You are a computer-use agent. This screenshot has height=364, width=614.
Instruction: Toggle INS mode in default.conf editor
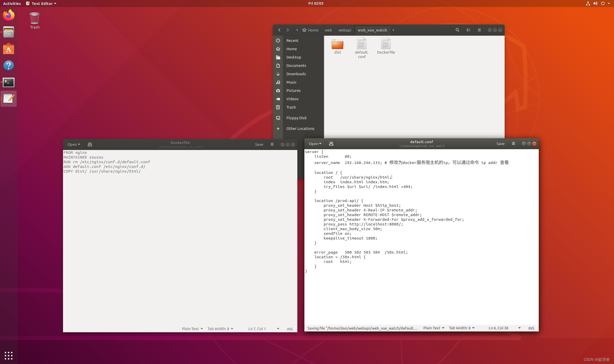[531, 328]
